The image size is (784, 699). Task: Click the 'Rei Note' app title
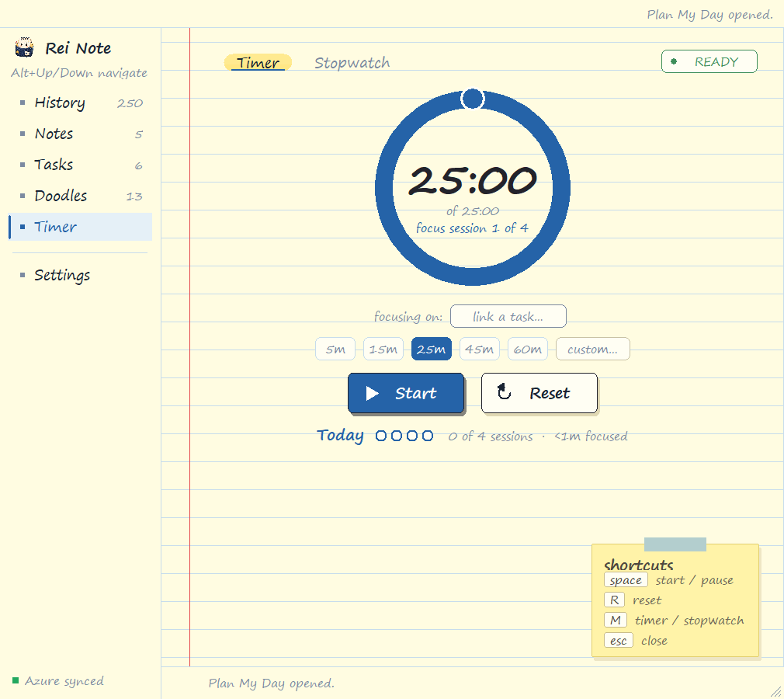78,48
